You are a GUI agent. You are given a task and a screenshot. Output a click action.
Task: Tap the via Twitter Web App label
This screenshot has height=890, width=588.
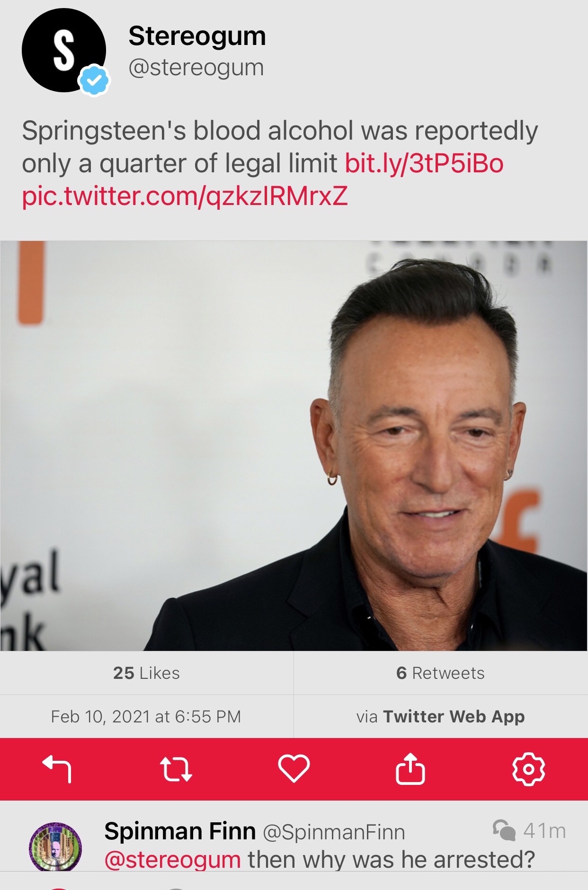[441, 716]
